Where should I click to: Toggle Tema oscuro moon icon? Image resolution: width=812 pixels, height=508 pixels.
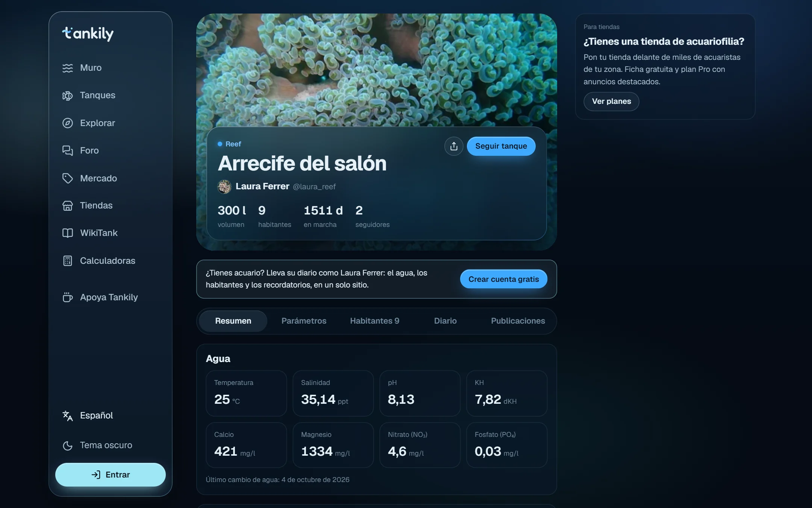[68, 446]
